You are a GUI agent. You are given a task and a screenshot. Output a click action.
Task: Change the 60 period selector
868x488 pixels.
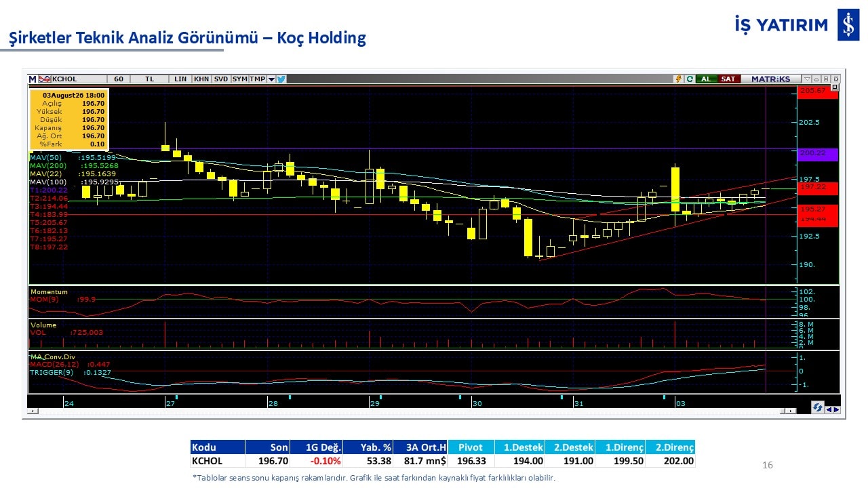click(119, 79)
